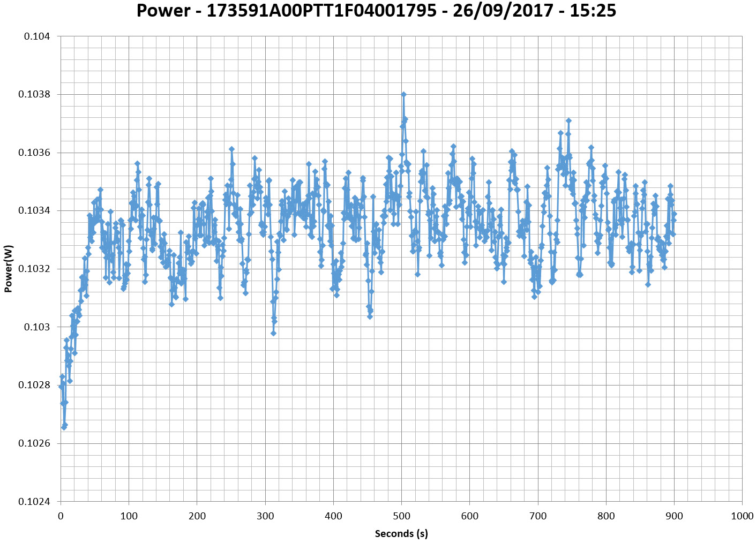
Task: Click the 0 x-axis tick label
Action: point(61,516)
